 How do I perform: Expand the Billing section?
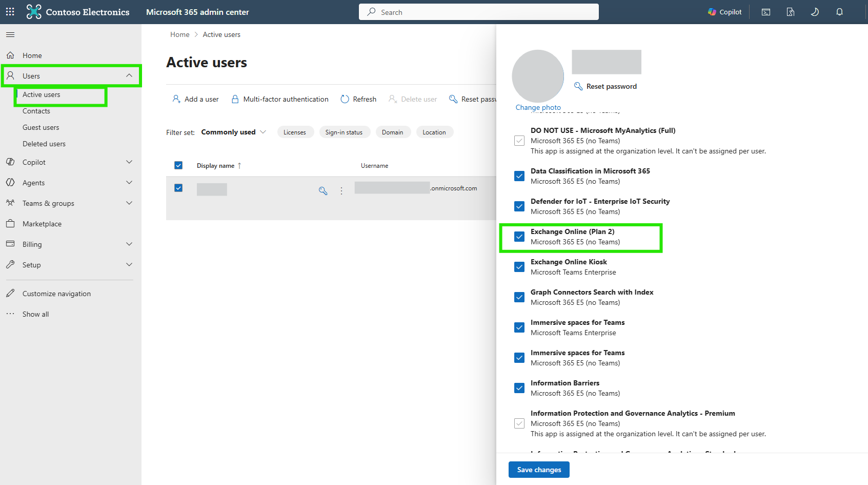pos(129,244)
